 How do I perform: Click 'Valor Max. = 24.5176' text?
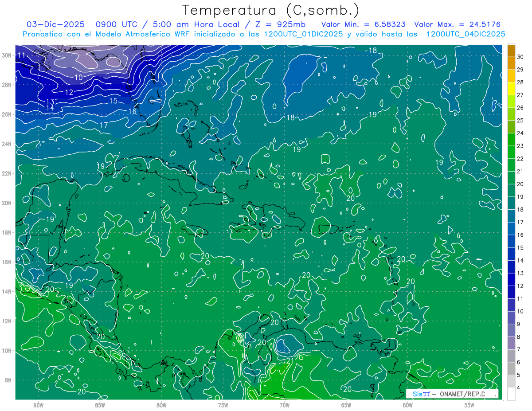tap(457, 24)
